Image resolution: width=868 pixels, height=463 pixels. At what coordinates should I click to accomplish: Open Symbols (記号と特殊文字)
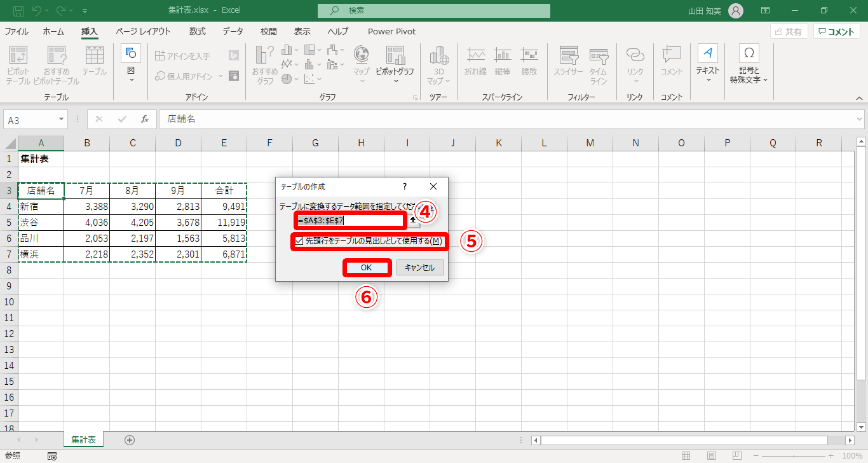click(x=749, y=64)
